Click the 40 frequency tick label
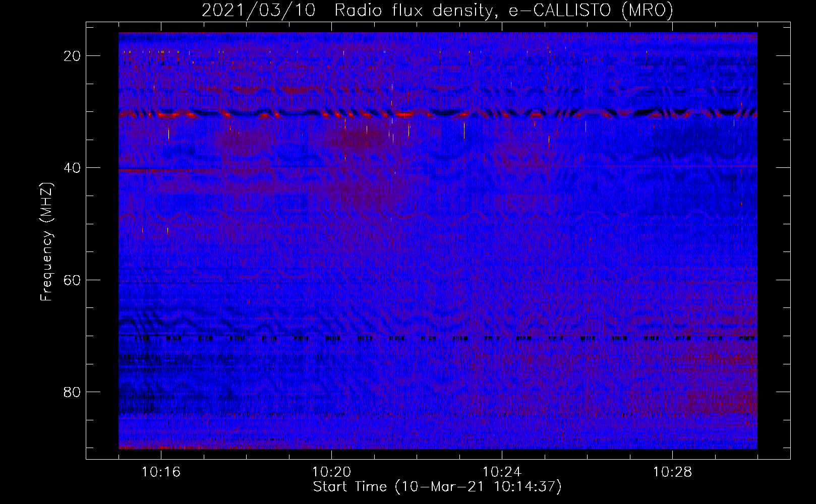 (72, 168)
